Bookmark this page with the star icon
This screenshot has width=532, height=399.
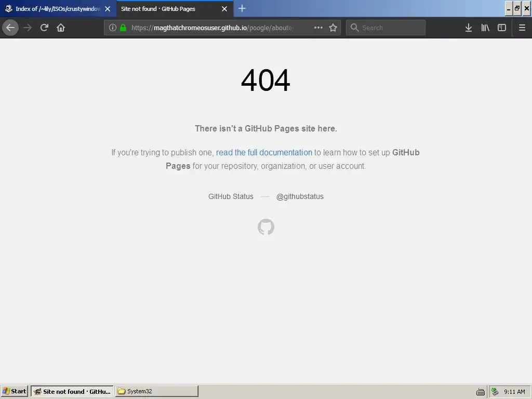333,28
